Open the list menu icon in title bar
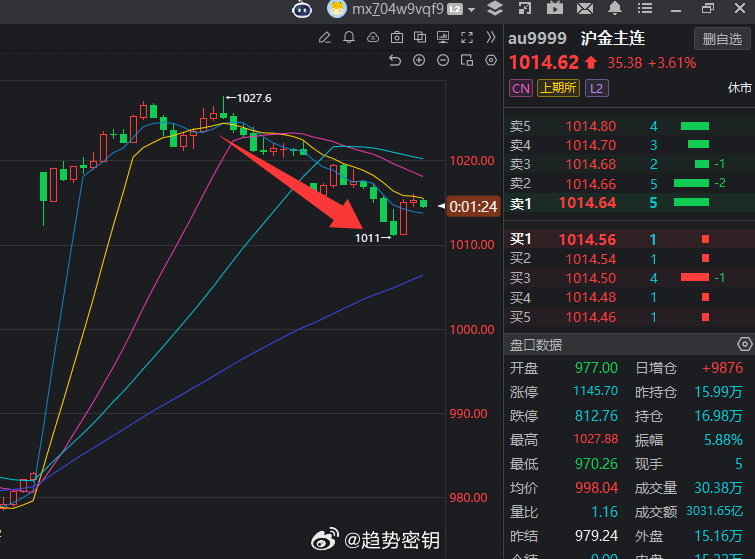The image size is (755, 559). tap(645, 8)
